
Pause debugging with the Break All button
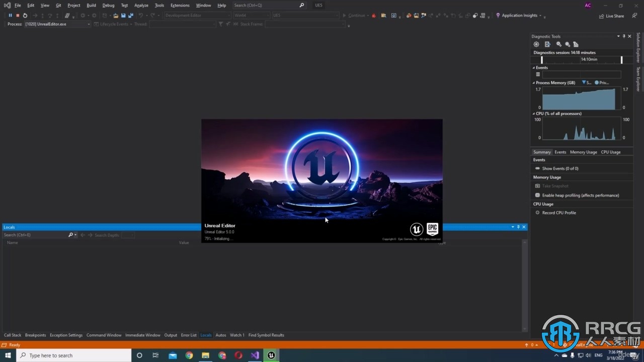[10, 16]
